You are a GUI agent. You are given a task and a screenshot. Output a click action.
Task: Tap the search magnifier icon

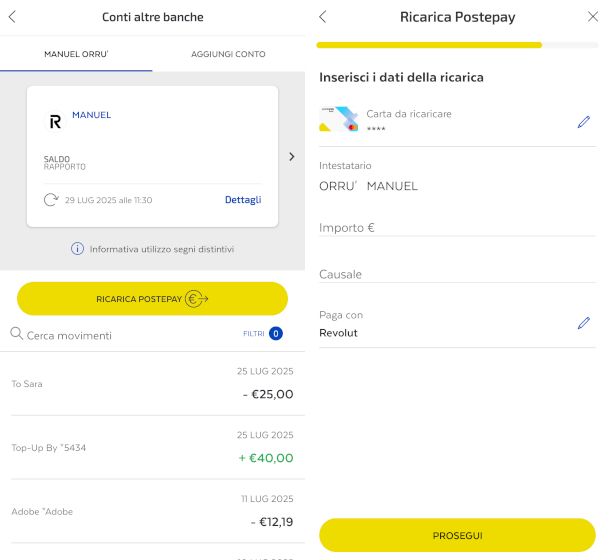(x=16, y=334)
